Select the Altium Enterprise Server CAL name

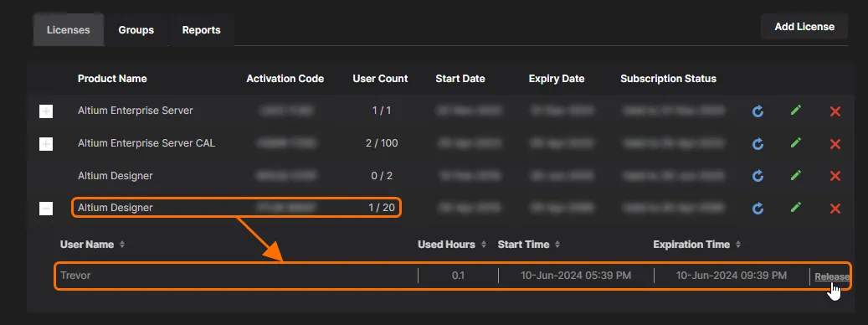[x=146, y=143]
